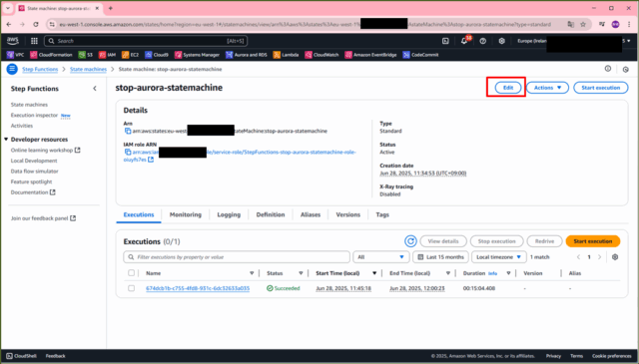Click the AWS console search box

click(146, 41)
